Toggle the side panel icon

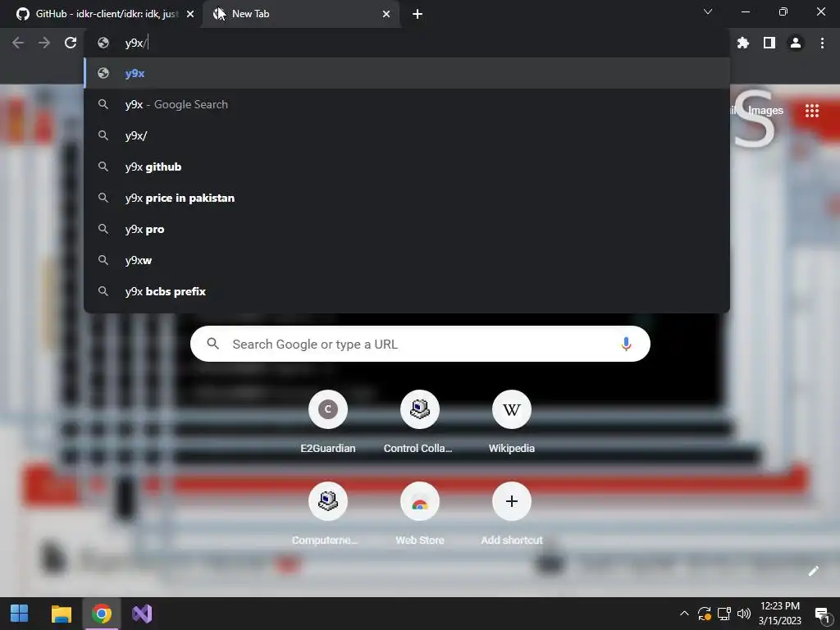[x=769, y=43]
